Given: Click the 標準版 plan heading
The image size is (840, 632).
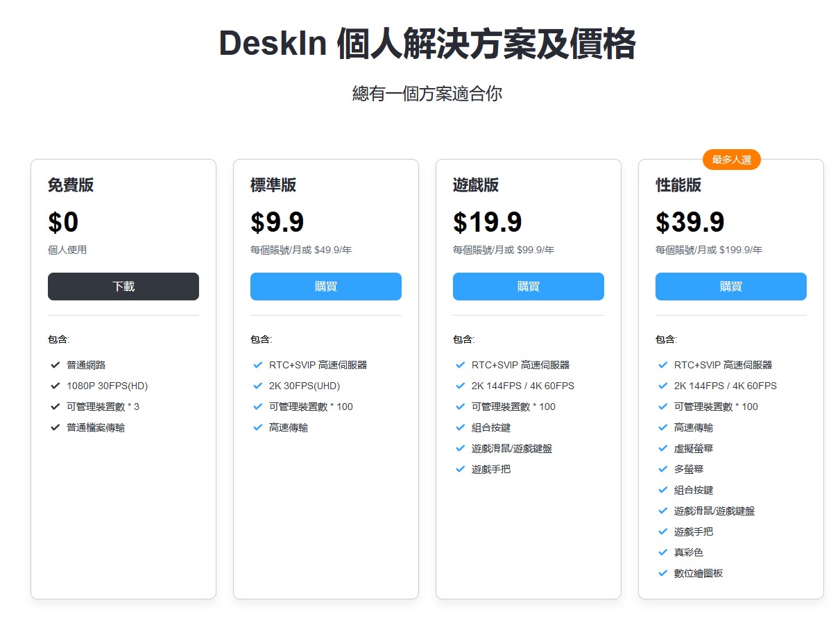Looking at the screenshot, I should tap(273, 185).
